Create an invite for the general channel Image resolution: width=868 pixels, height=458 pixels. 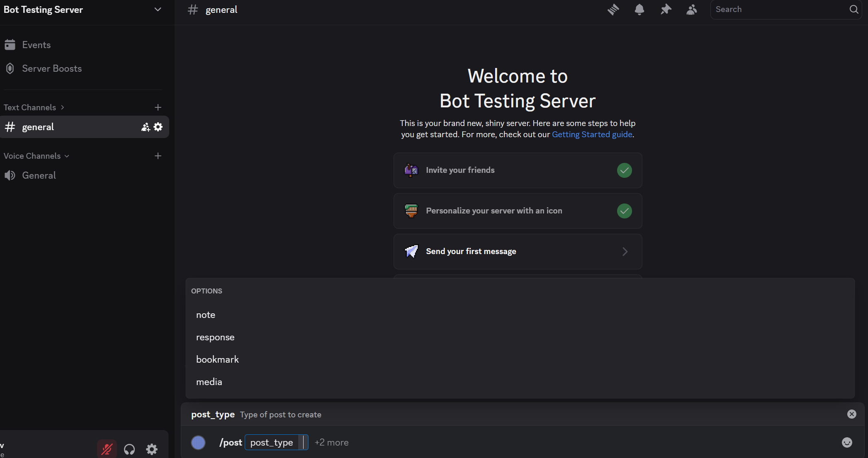[x=145, y=127]
